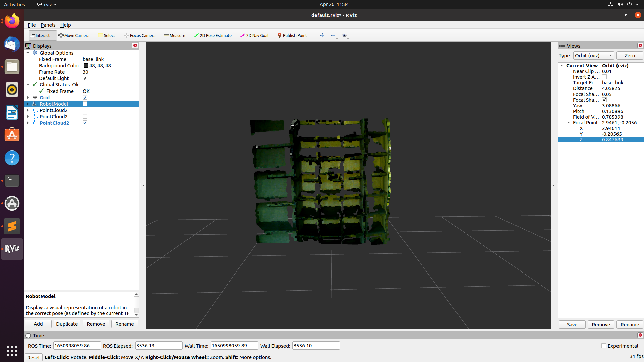Collapse the Global Options tree node

[x=28, y=53]
